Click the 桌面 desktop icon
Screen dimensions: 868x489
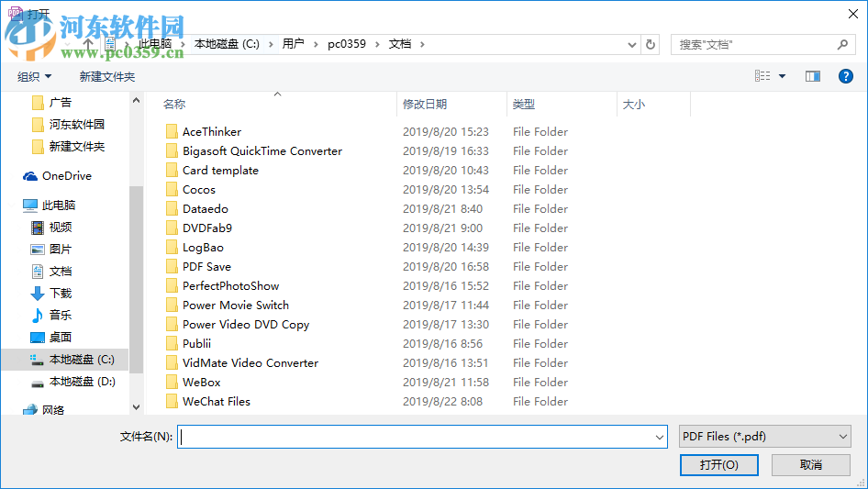[38, 338]
